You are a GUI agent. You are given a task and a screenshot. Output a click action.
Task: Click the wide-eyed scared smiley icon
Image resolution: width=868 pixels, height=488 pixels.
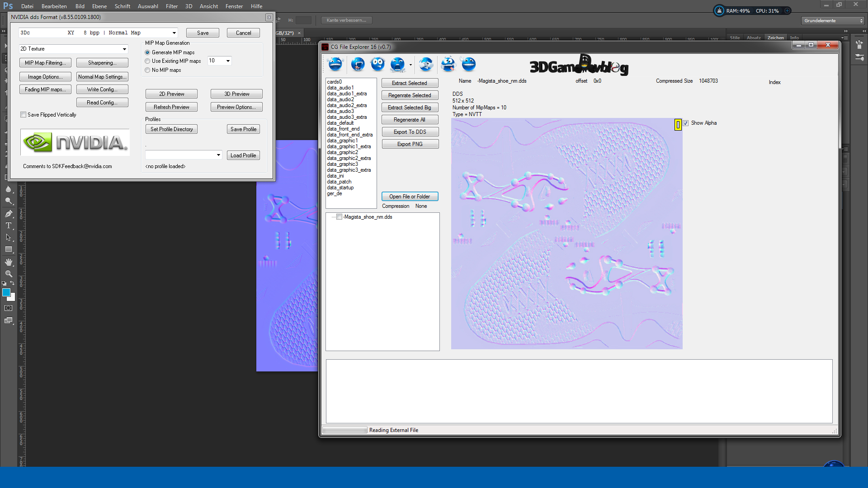point(378,64)
